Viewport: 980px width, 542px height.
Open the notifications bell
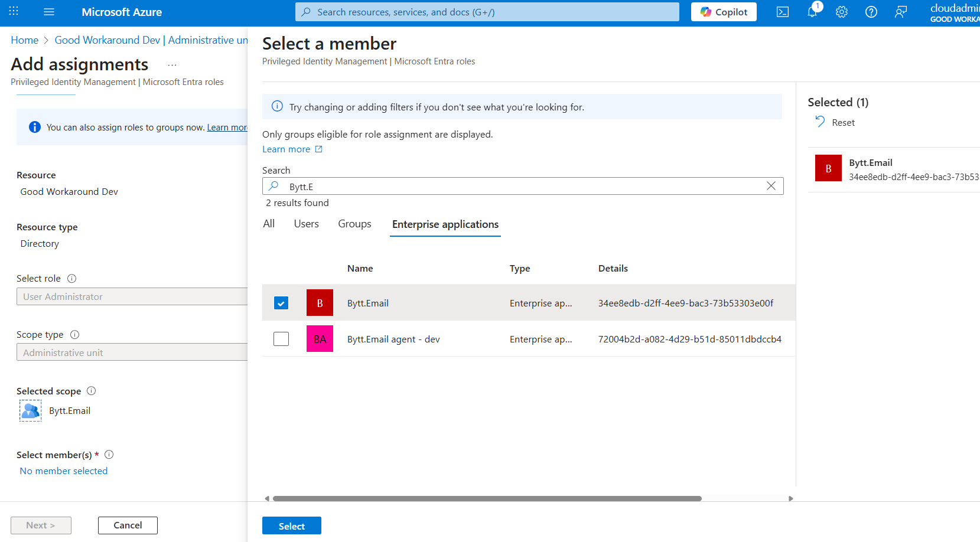click(x=812, y=12)
